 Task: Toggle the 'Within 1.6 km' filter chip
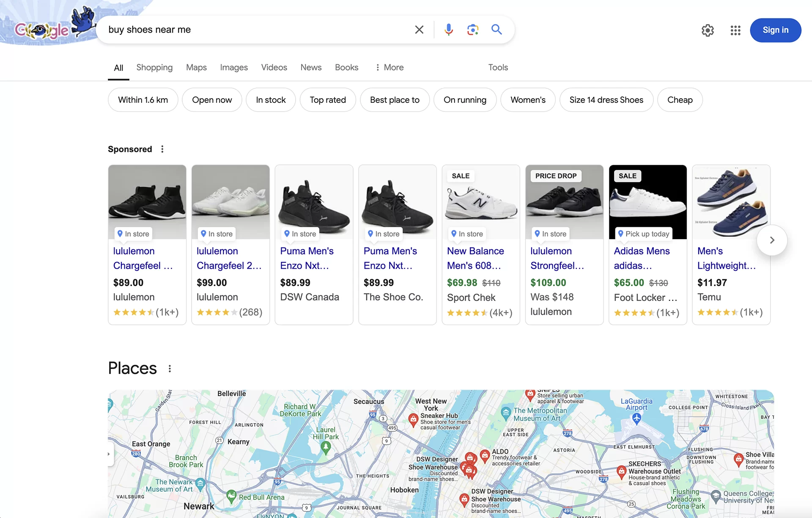pos(143,100)
